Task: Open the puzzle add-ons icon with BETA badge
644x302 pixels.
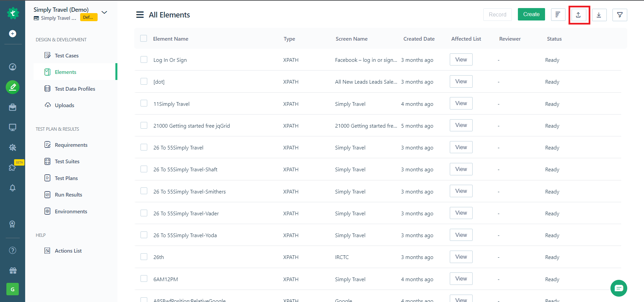Action: pyautogui.click(x=13, y=167)
